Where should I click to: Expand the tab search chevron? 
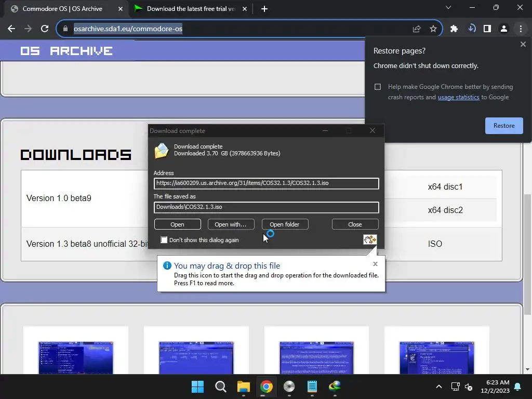(448, 7)
